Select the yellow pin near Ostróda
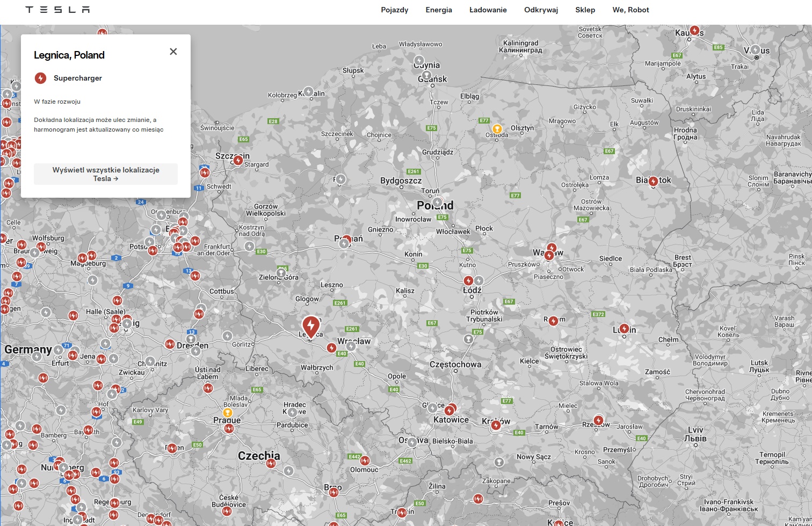This screenshot has height=526, width=812. click(497, 129)
